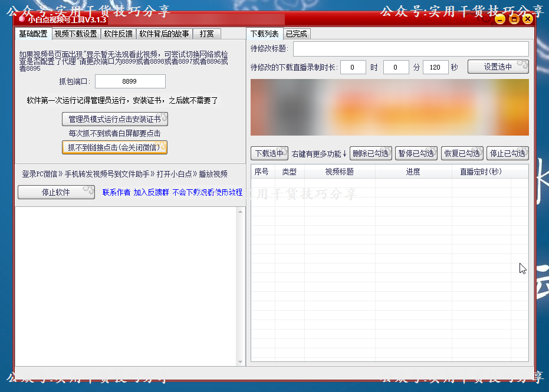Click 恢复已勾选 to resume checked downloads
Image resolution: width=549 pixels, height=392 pixels.
tap(462, 153)
